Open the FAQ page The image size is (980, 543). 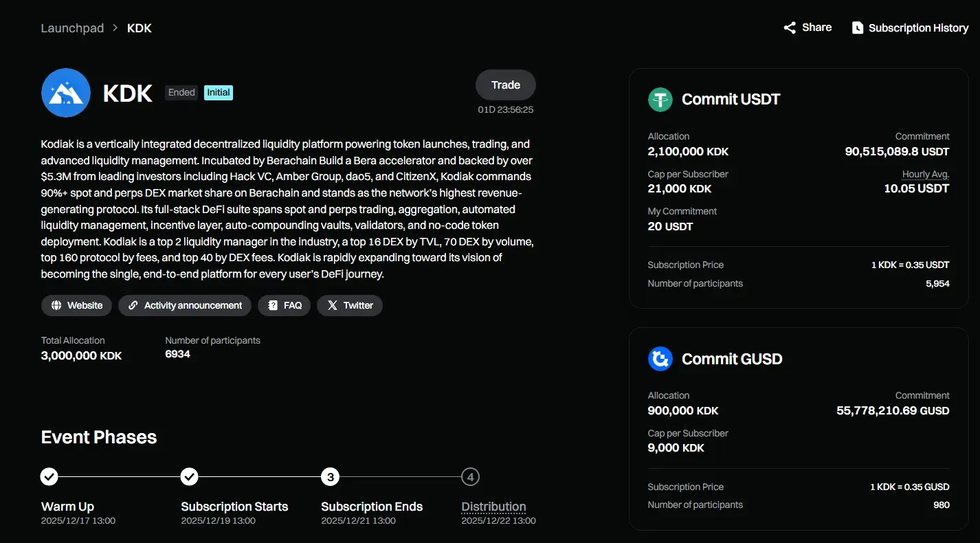click(285, 305)
